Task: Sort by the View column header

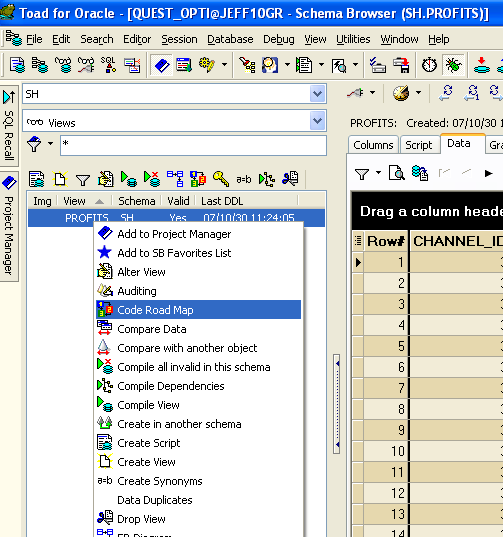Action: (x=85, y=201)
